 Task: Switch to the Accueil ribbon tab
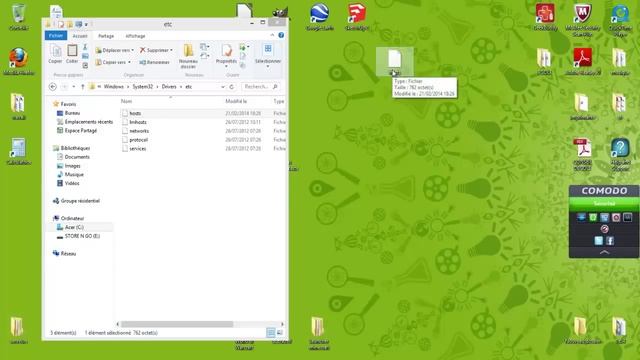[x=80, y=36]
